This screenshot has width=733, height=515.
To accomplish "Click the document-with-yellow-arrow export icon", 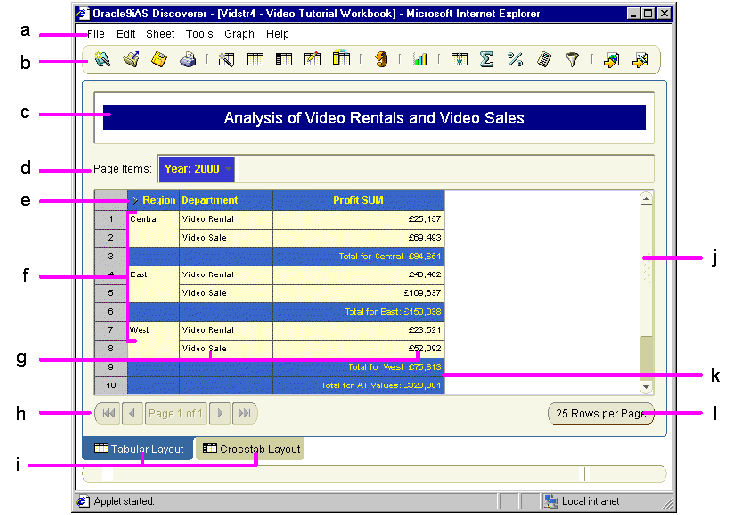I will click(x=611, y=59).
